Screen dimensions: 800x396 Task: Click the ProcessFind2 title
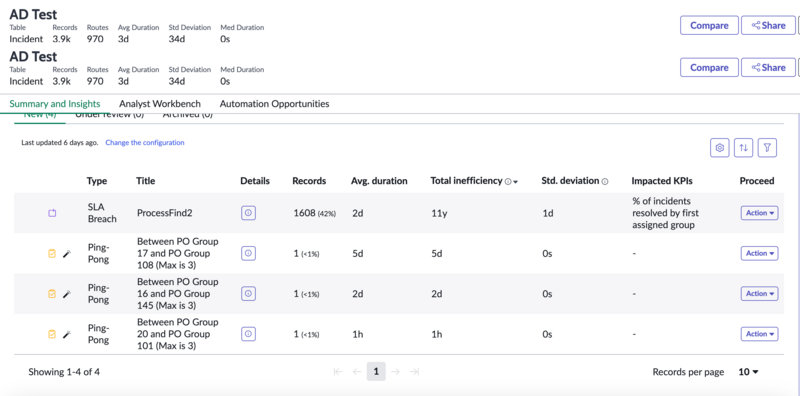click(x=164, y=213)
